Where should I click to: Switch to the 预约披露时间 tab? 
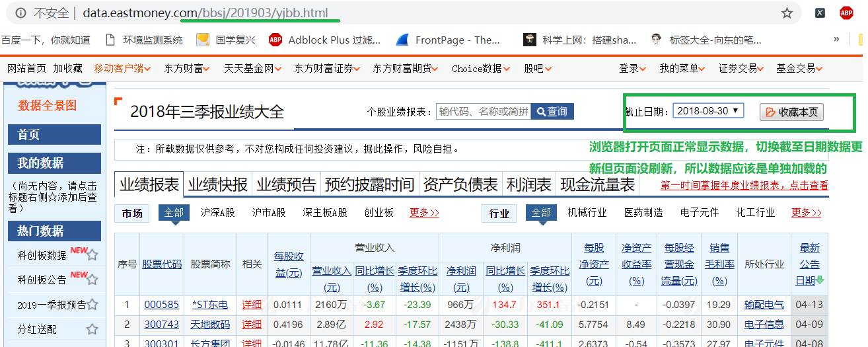pyautogui.click(x=370, y=184)
